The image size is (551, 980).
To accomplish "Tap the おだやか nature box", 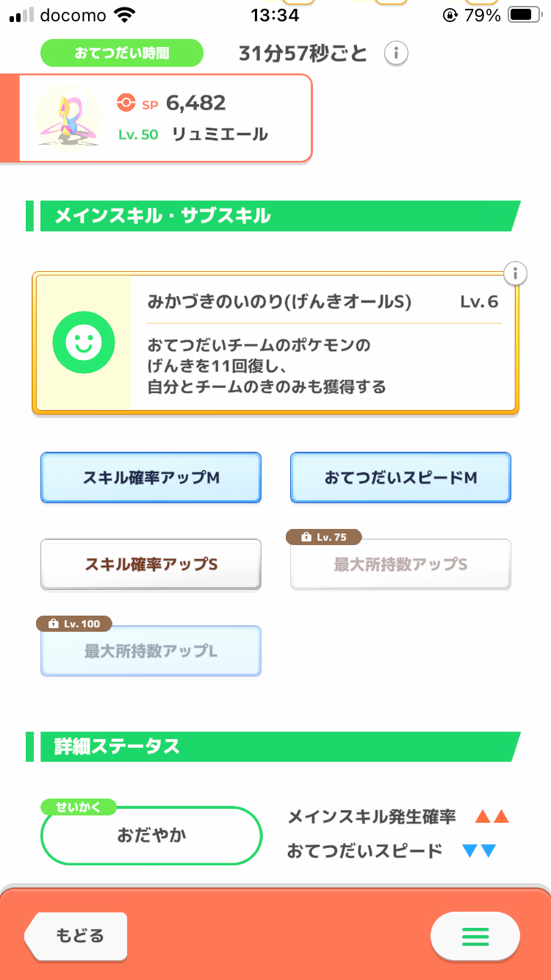I will click(x=151, y=835).
